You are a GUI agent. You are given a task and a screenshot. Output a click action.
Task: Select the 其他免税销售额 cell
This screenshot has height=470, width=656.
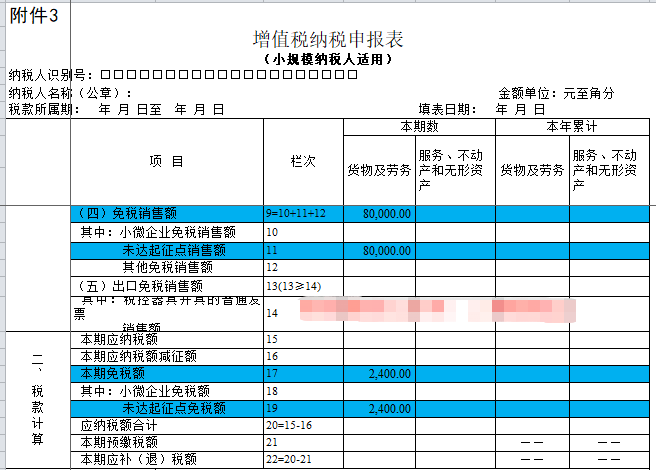coord(166,267)
